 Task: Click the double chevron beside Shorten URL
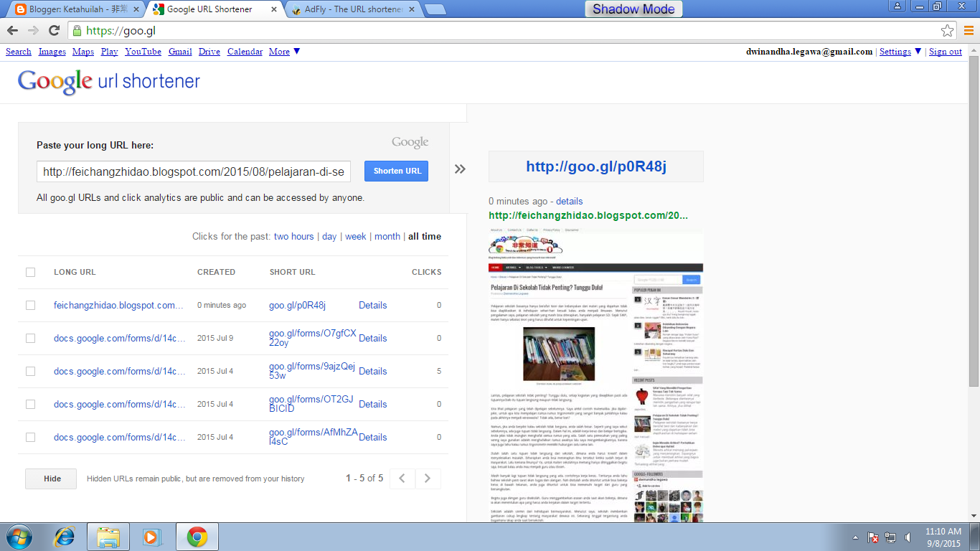(x=460, y=169)
